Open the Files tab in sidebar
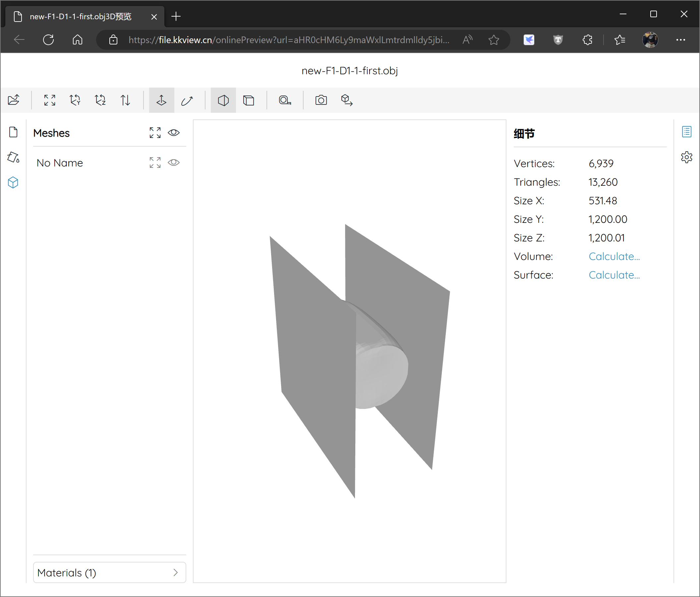Image resolution: width=700 pixels, height=597 pixels. [13, 132]
